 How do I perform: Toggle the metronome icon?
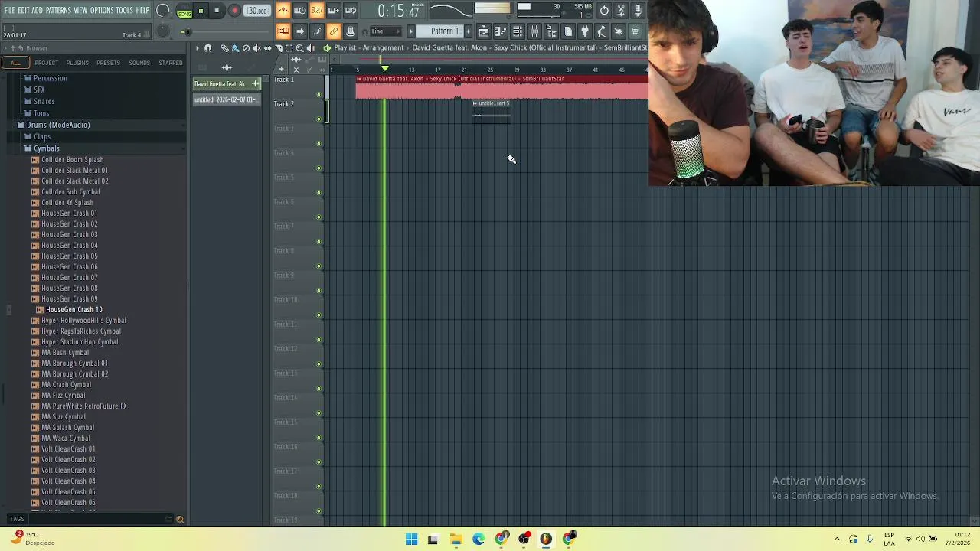click(x=283, y=11)
